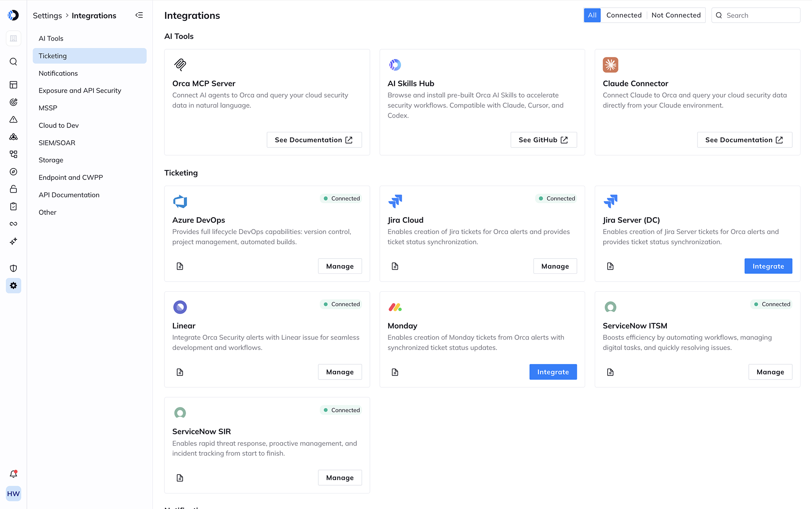Click the building icon at rail top
Image resolution: width=812 pixels, height=509 pixels.
pyautogui.click(x=14, y=39)
